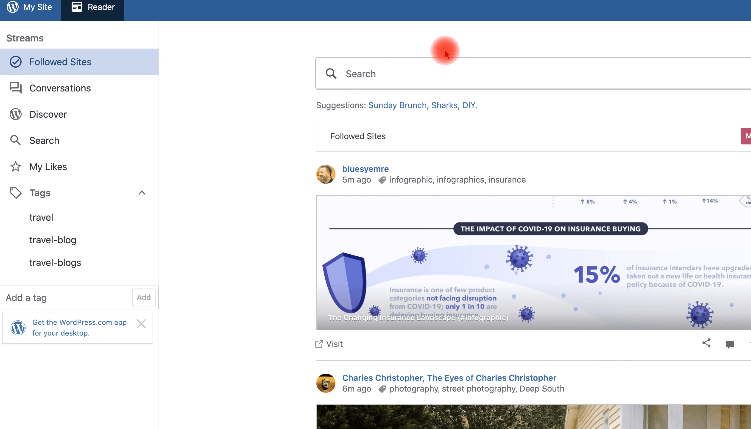Click the WordPress logo beside My Site
Image resolution: width=751 pixels, height=429 pixels.
coord(12,7)
